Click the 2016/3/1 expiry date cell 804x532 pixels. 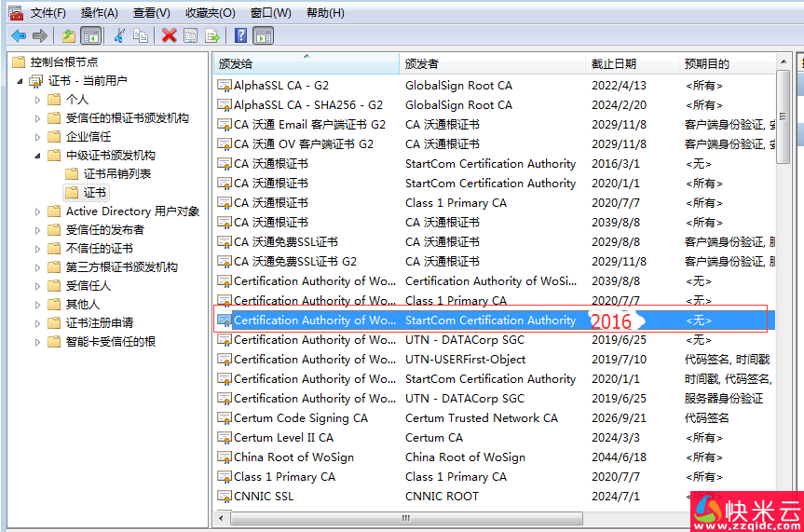click(616, 164)
